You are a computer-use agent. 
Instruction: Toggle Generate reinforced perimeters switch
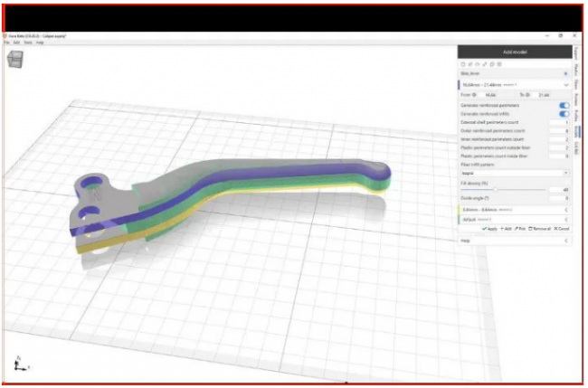pos(564,106)
